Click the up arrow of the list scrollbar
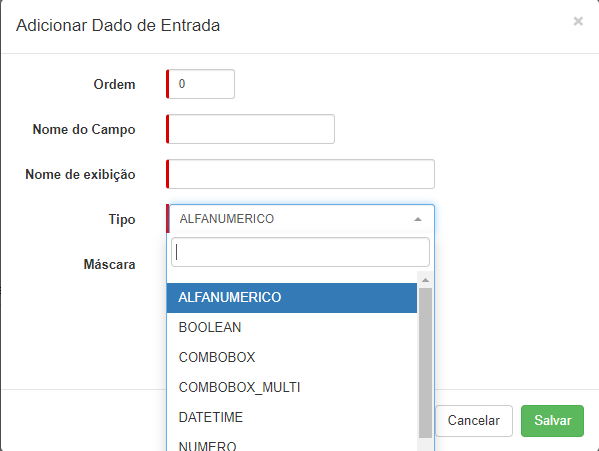The image size is (599, 451). pos(425,280)
